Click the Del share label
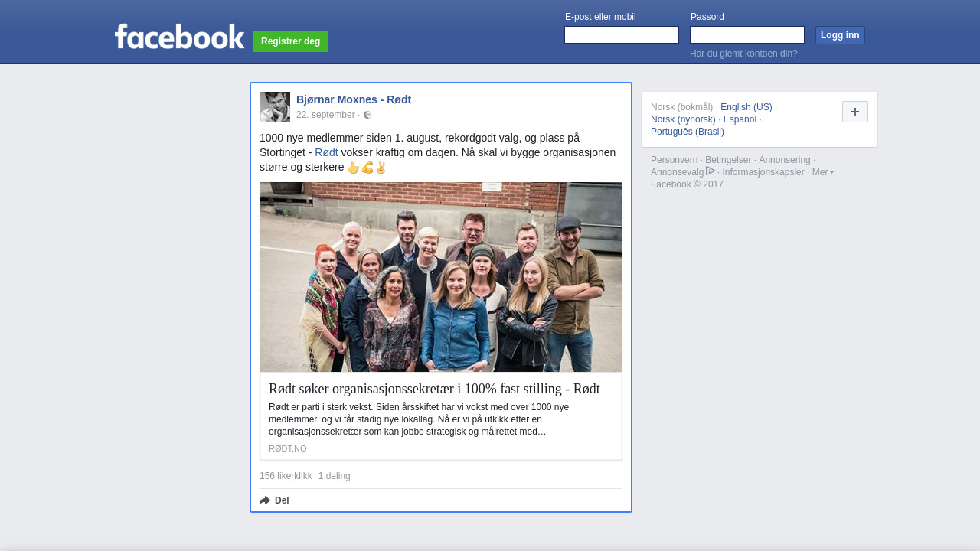Screen dimensions: 980x551 pyautogui.click(x=282, y=500)
